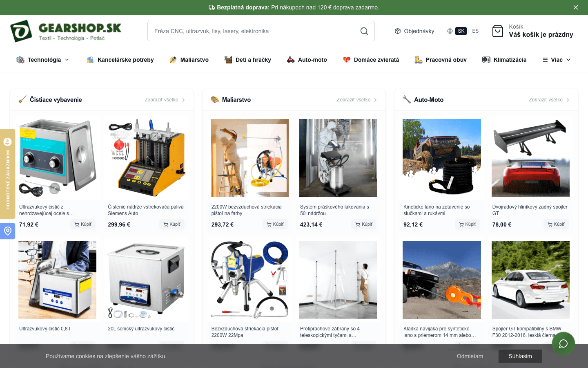Open Objednávky orders page
The height and width of the screenshot is (368, 588).
tap(414, 31)
